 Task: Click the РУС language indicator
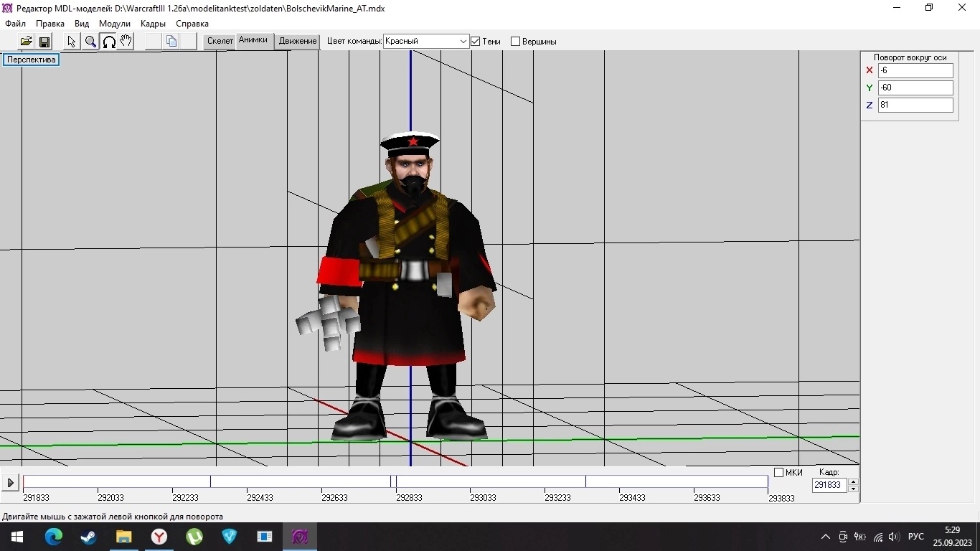point(915,537)
